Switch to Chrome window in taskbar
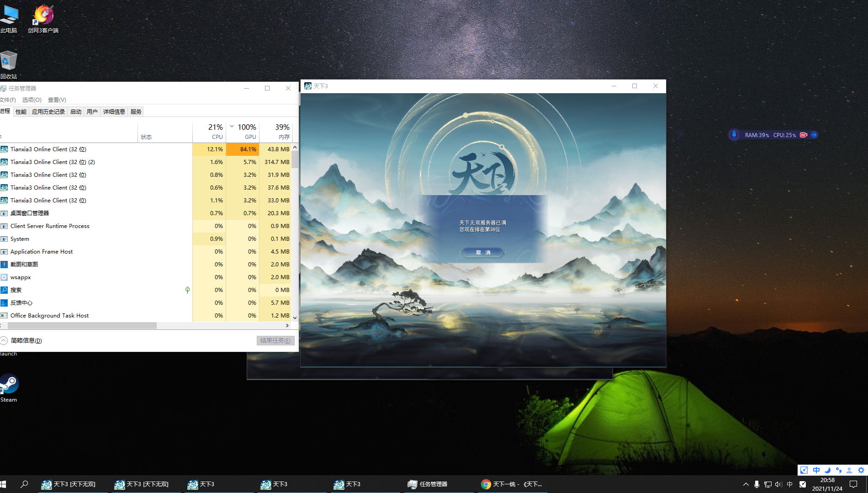Screen dimensions: 868x493 [512, 484]
